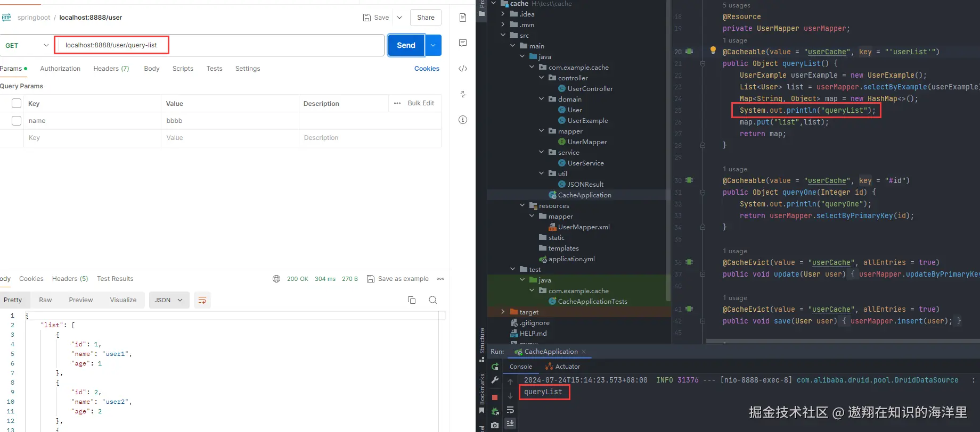Open run settings wrench icon
Viewport: 980px width, 432px height.
495,380
